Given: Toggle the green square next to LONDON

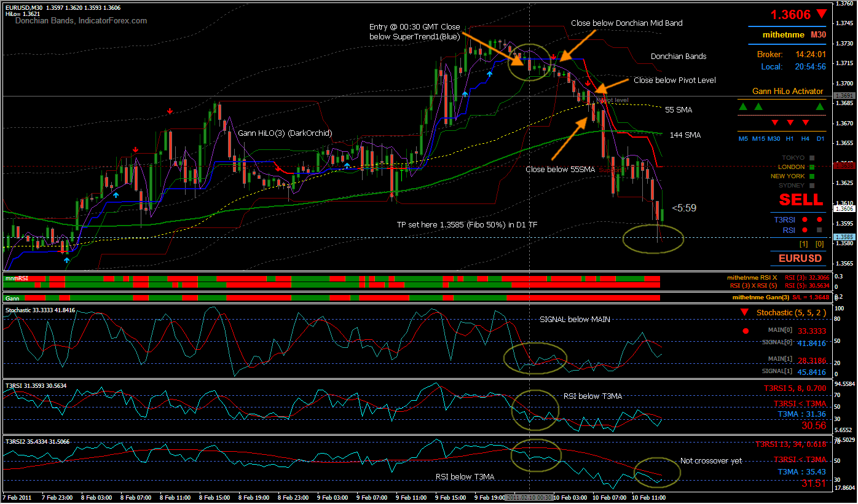Looking at the screenshot, I should (812, 167).
